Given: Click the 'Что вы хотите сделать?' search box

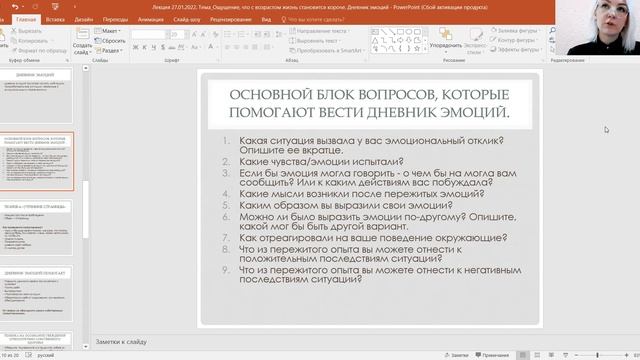Looking at the screenshot, I should click(313, 20).
